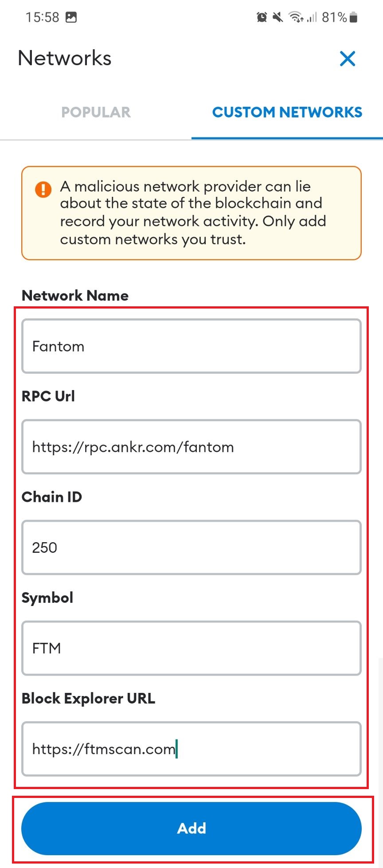This screenshot has height=868, width=383.
Task: Tap the Block Explorer URL input field
Action: (x=191, y=749)
